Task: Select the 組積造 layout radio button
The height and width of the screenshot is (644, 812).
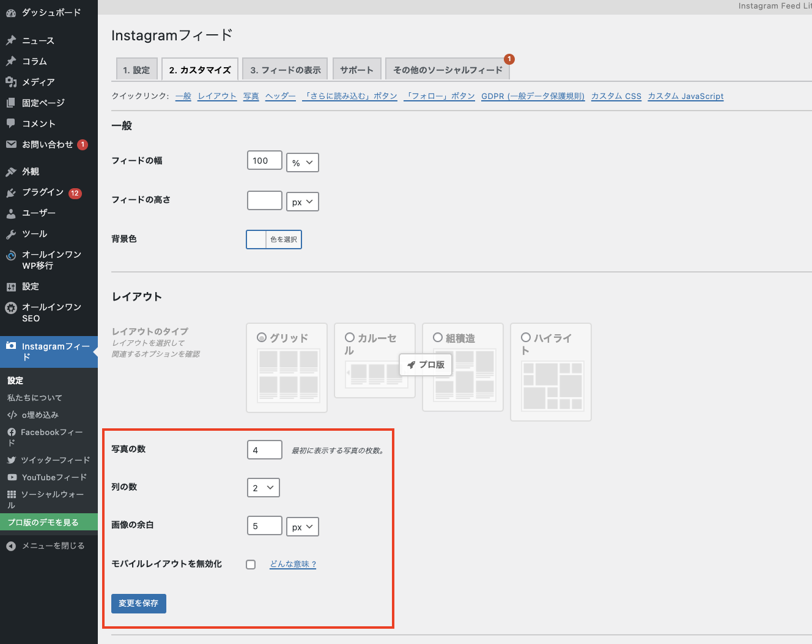Action: [438, 337]
